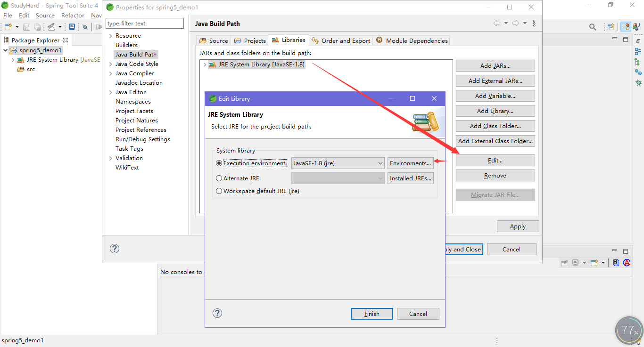Switch to the Java EE perspective icon
This screenshot has width=644, height=347.
(x=626, y=27)
